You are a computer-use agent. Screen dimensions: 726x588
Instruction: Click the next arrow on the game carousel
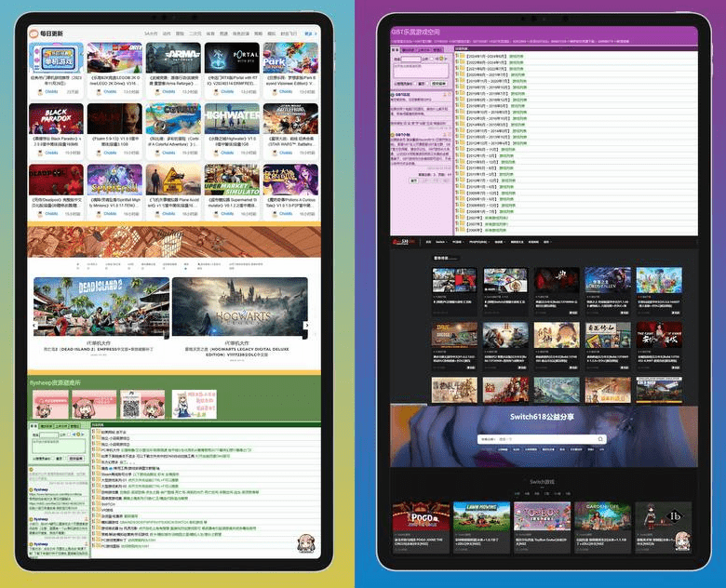tap(307, 325)
